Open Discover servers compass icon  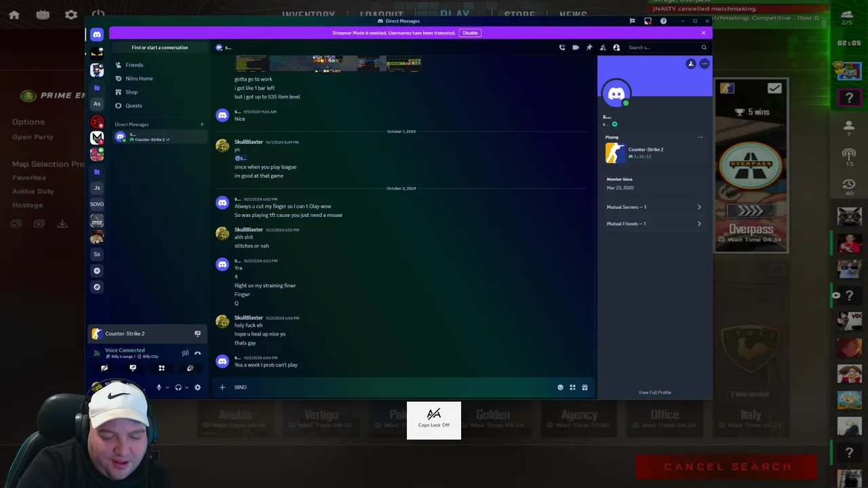(97, 287)
